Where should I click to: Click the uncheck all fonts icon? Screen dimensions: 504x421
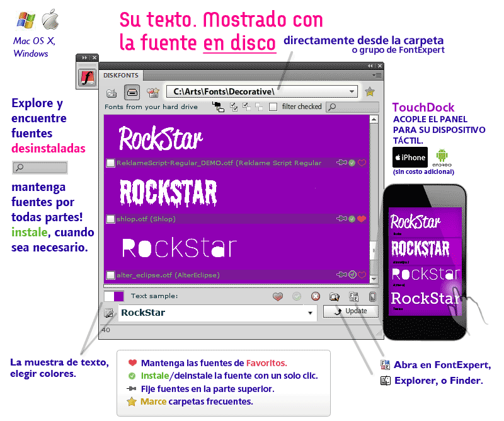(259, 107)
